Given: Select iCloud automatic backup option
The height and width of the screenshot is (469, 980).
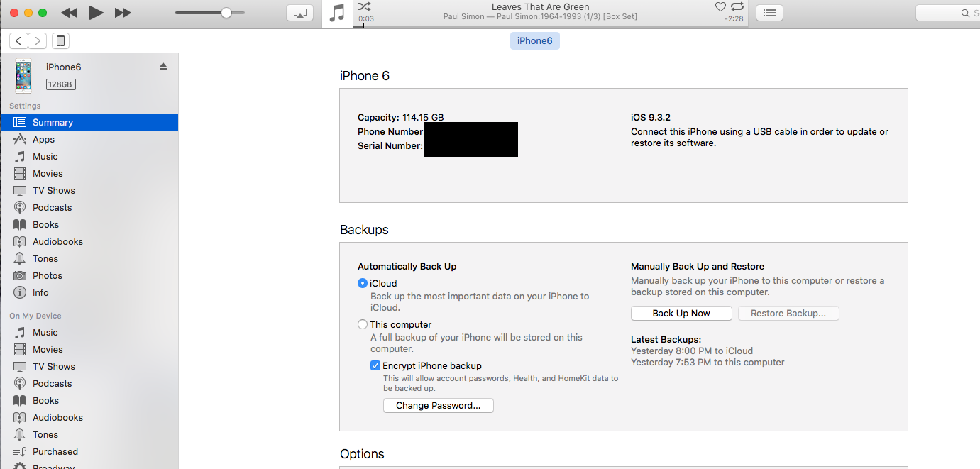Looking at the screenshot, I should click(363, 283).
